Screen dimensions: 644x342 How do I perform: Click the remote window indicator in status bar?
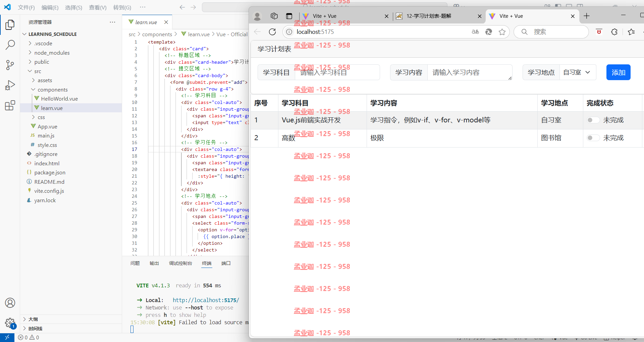7,337
